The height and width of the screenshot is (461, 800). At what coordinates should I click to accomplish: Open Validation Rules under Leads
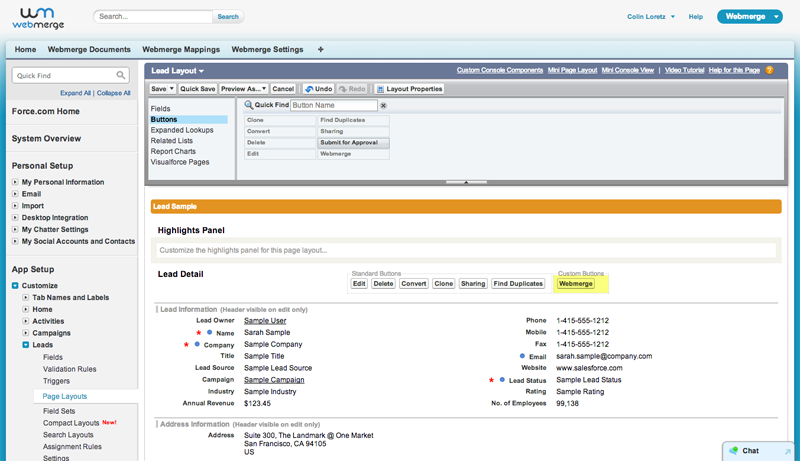pos(69,369)
